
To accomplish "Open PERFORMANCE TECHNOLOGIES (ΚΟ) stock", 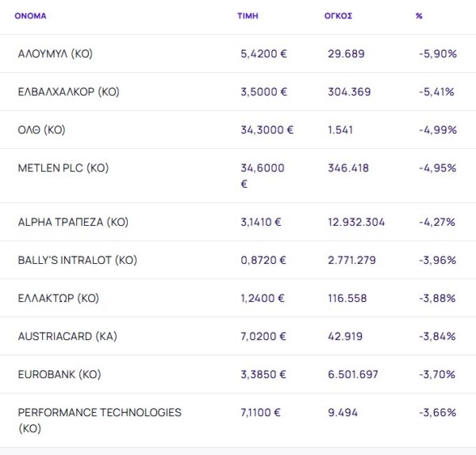I will (x=99, y=412).
